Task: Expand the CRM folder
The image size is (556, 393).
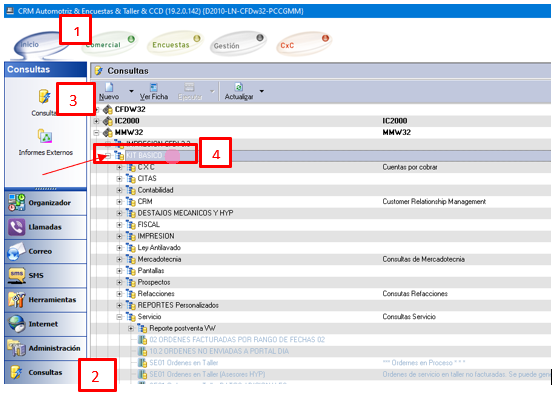Action: click(x=119, y=202)
